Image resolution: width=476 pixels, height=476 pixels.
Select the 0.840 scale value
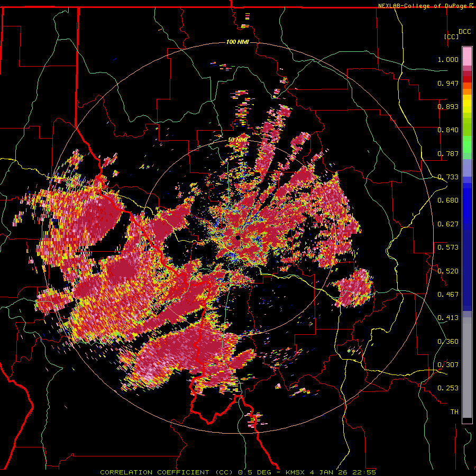click(448, 130)
